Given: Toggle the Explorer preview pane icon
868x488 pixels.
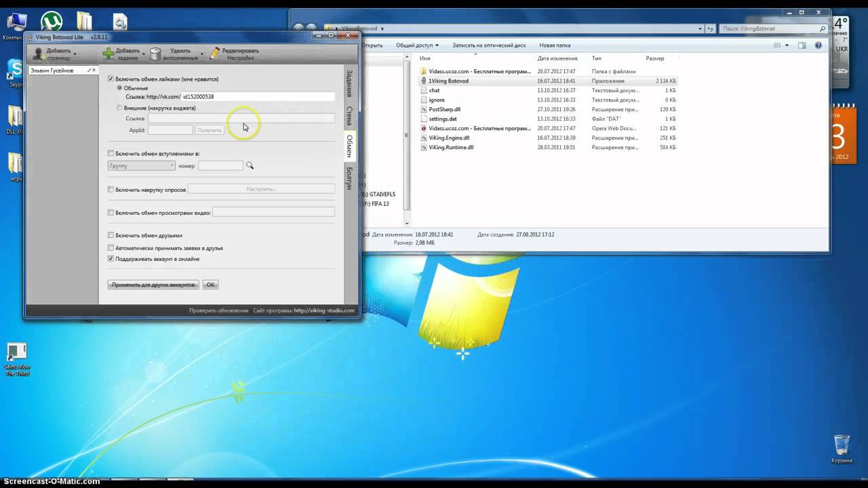Looking at the screenshot, I should tap(802, 45).
